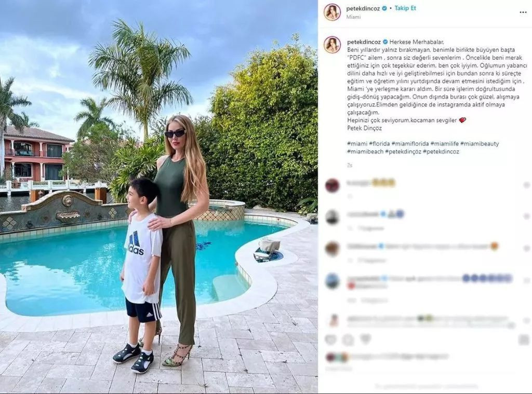Open the three-dots post options menu

[x=523, y=12]
